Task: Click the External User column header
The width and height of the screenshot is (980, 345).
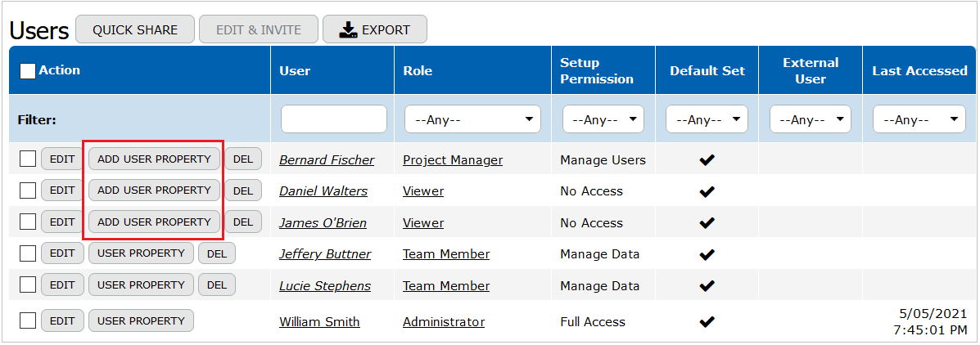Action: tap(811, 70)
